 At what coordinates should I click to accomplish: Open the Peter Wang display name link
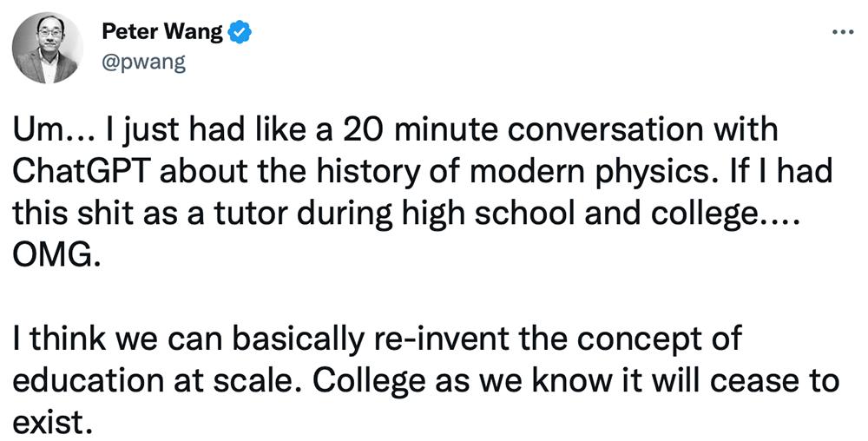pyautogui.click(x=161, y=32)
